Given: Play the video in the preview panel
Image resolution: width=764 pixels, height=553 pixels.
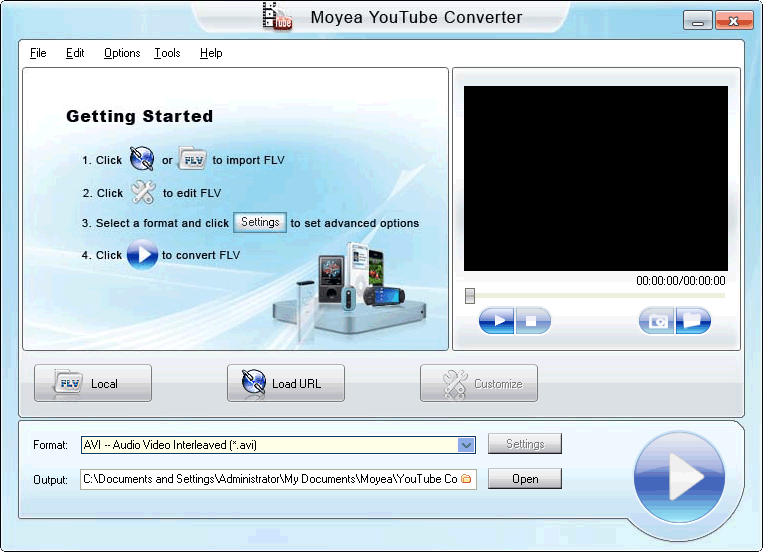Looking at the screenshot, I should [x=497, y=321].
